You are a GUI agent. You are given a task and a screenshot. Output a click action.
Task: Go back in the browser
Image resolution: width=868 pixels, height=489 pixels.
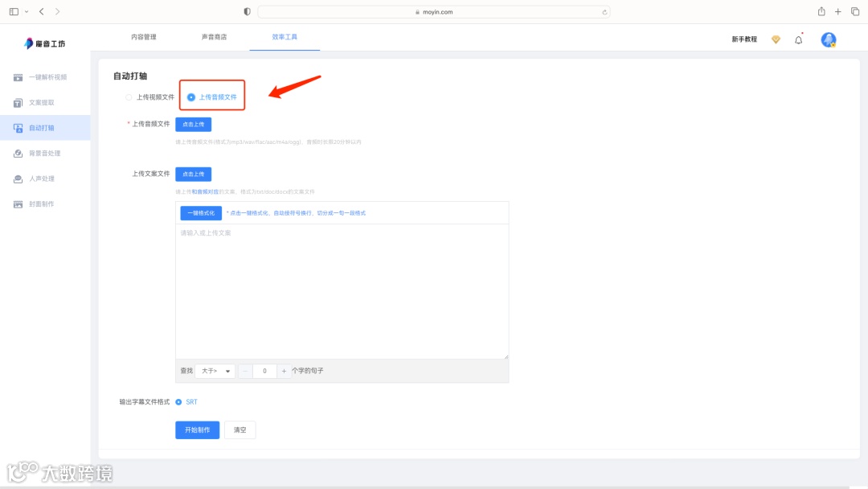click(x=42, y=11)
